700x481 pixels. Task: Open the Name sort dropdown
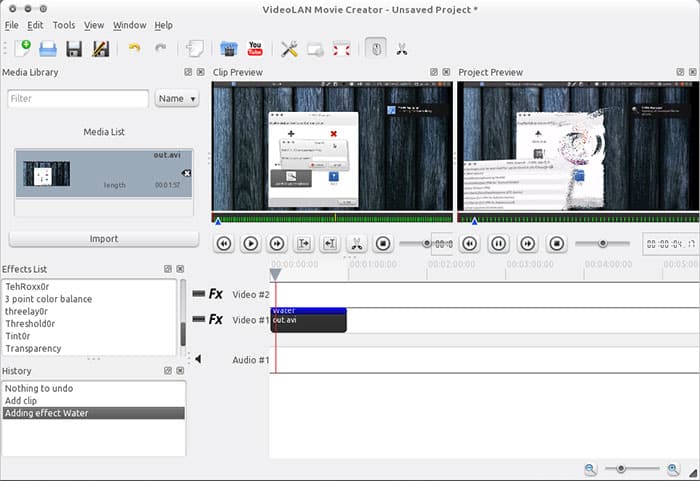pyautogui.click(x=177, y=99)
